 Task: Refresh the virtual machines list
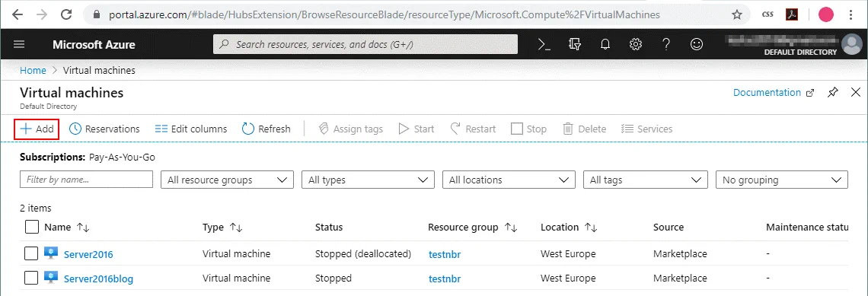point(266,129)
